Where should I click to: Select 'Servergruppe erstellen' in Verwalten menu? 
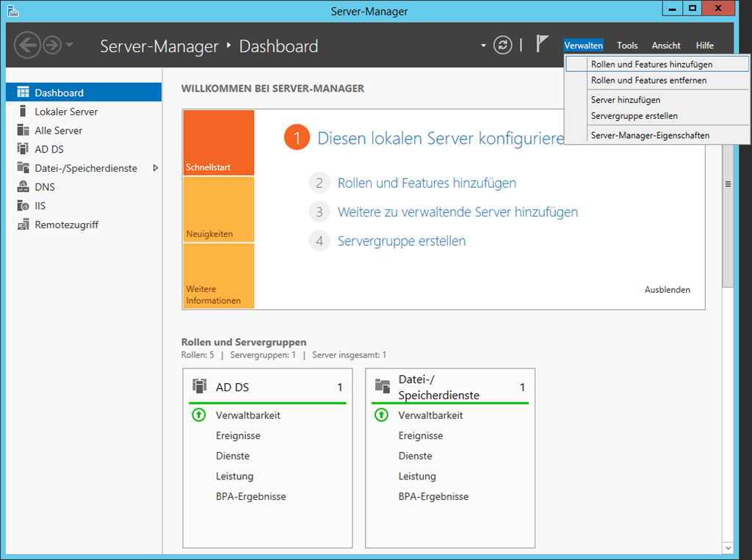(657, 115)
